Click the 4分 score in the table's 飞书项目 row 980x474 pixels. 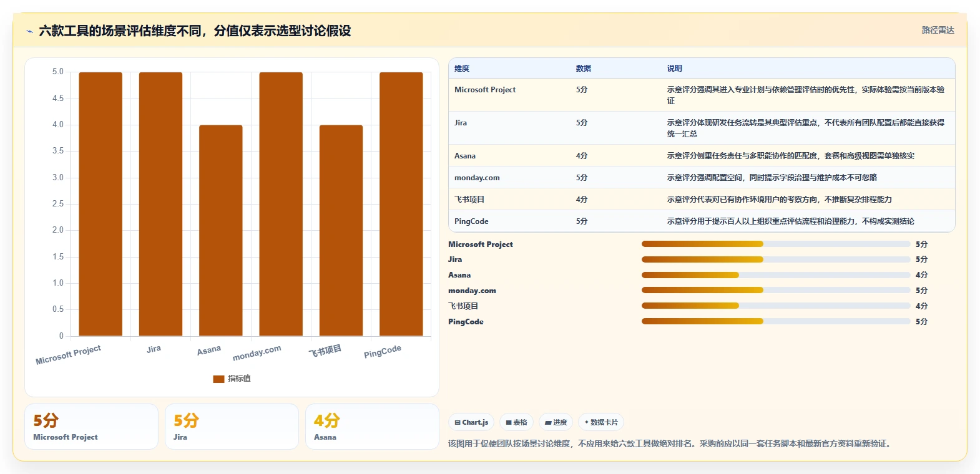click(x=582, y=200)
